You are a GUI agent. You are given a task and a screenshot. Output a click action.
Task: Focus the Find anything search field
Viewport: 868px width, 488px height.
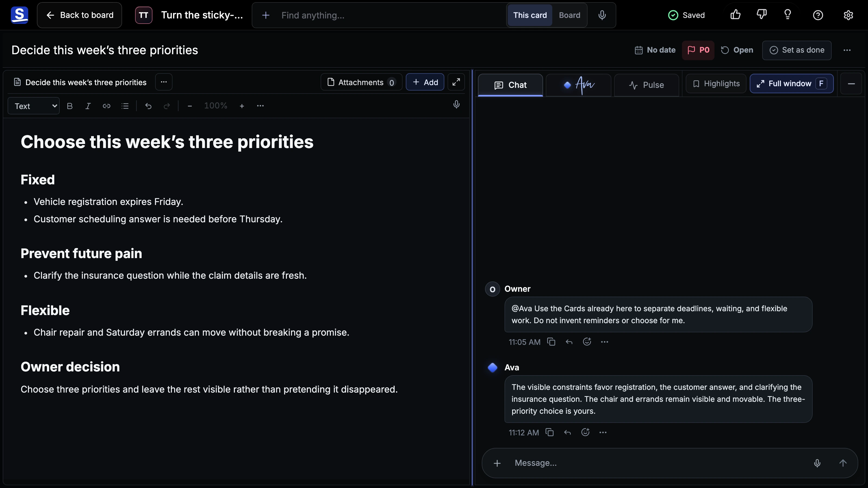[x=391, y=15]
